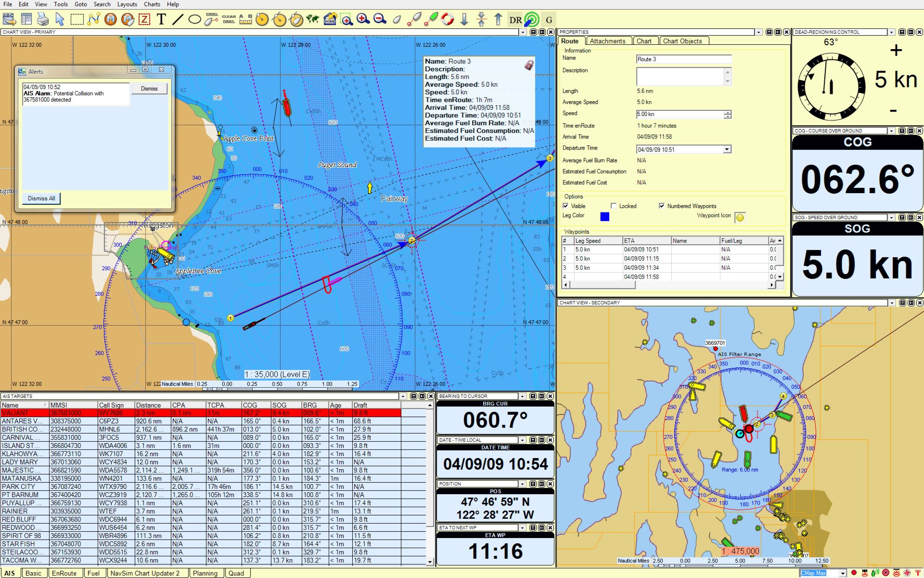Switch to the Planning layout tab
This screenshot has height=578, width=924.
[x=205, y=573]
